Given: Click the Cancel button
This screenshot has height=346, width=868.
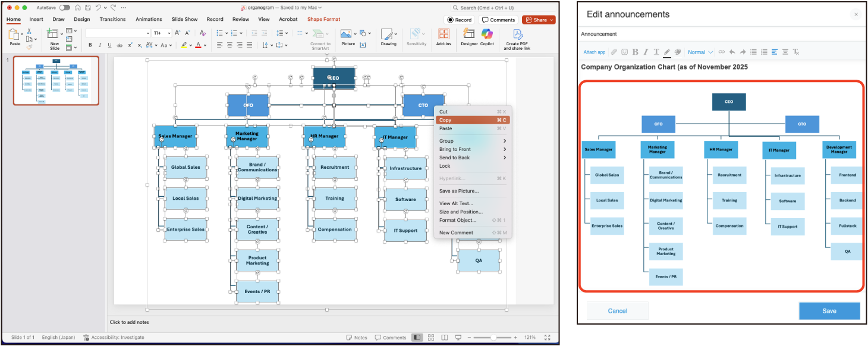Looking at the screenshot, I should 617,311.
